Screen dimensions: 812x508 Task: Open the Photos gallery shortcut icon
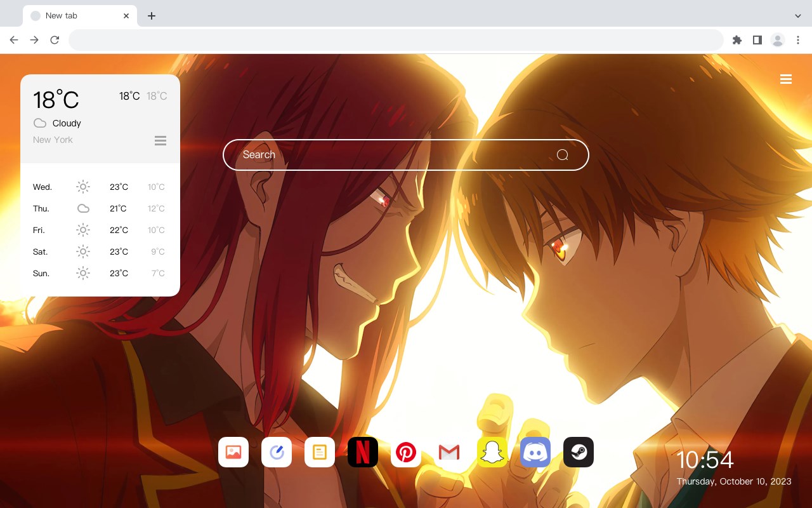(x=233, y=452)
